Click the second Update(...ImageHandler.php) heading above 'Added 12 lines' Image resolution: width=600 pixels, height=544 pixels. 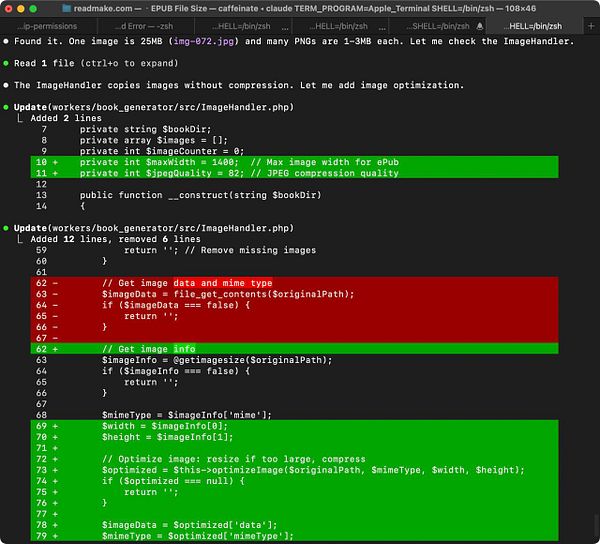point(154,228)
